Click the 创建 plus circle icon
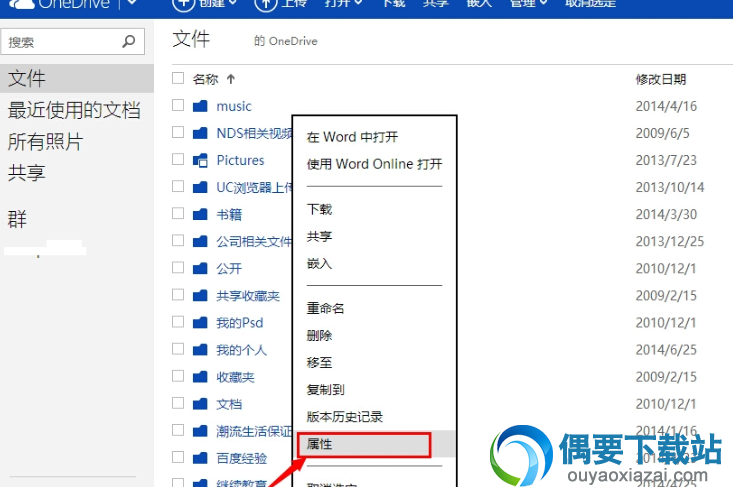This screenshot has width=733, height=487. tap(183, 4)
